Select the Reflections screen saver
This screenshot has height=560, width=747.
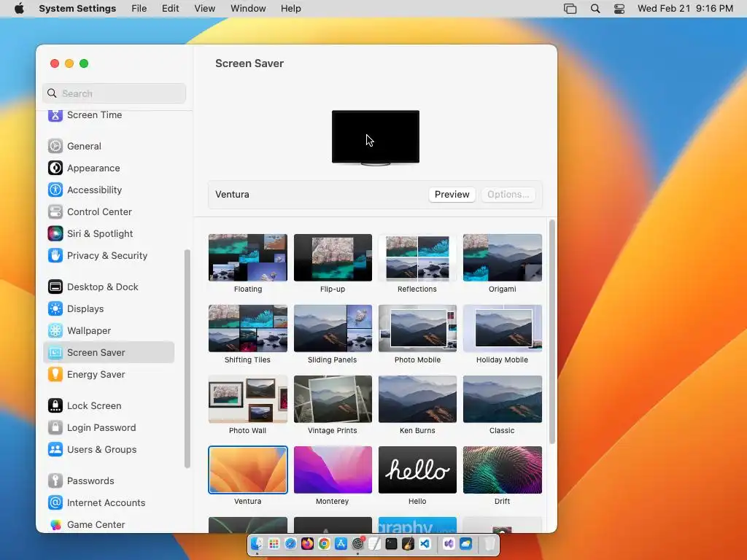(417, 257)
